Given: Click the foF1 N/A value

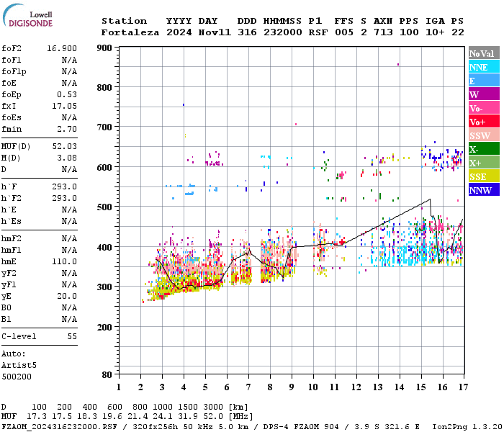Looking at the screenshot, I should [69, 60].
